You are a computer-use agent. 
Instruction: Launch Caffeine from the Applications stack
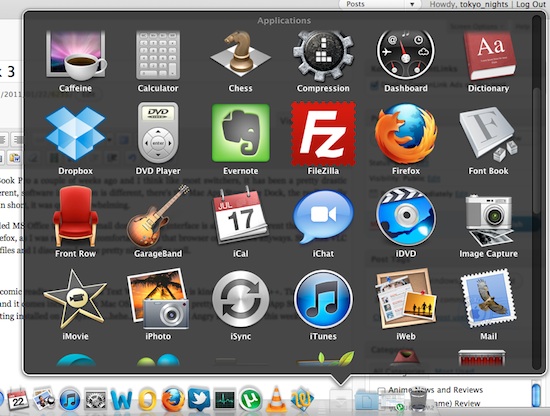pyautogui.click(x=75, y=56)
